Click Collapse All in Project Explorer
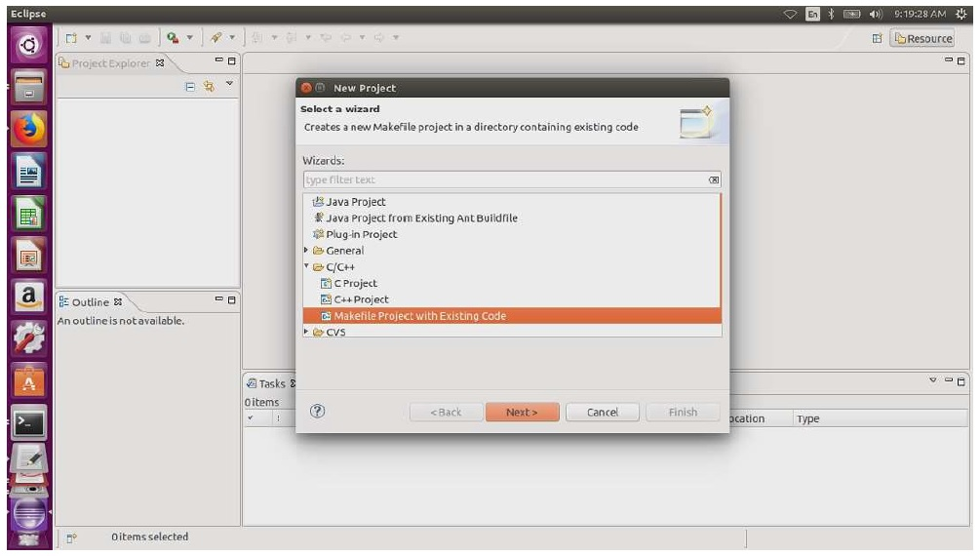Viewport: 980px width, 556px height. click(192, 87)
